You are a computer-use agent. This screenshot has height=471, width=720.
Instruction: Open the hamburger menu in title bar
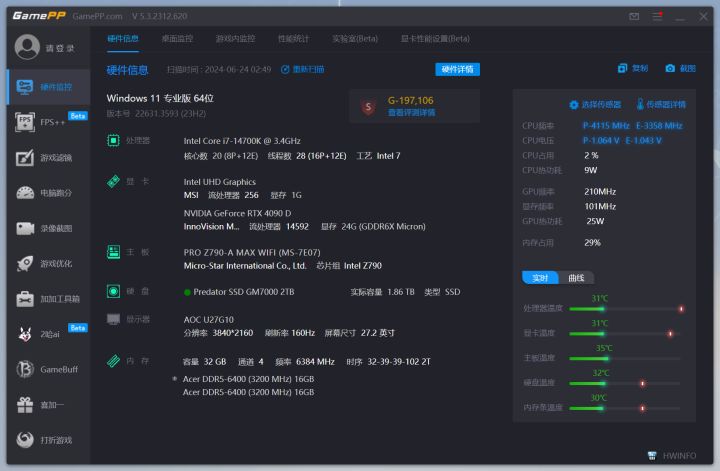[657, 17]
